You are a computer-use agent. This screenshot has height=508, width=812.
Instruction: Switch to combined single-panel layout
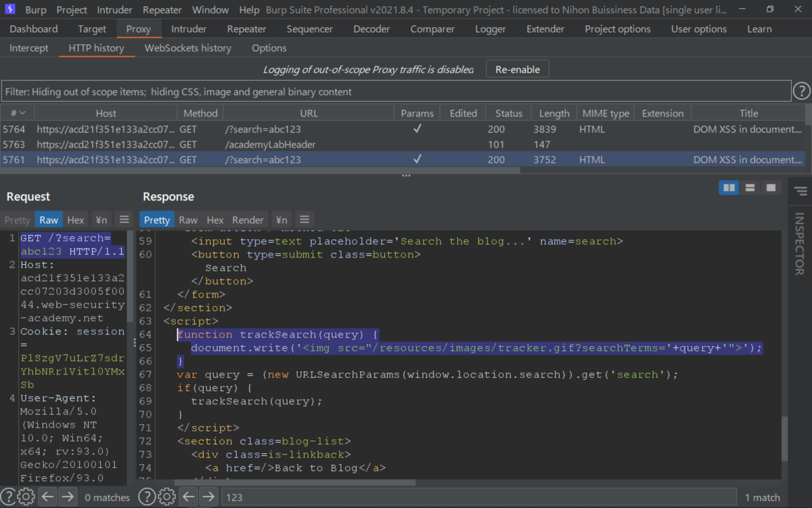point(771,188)
